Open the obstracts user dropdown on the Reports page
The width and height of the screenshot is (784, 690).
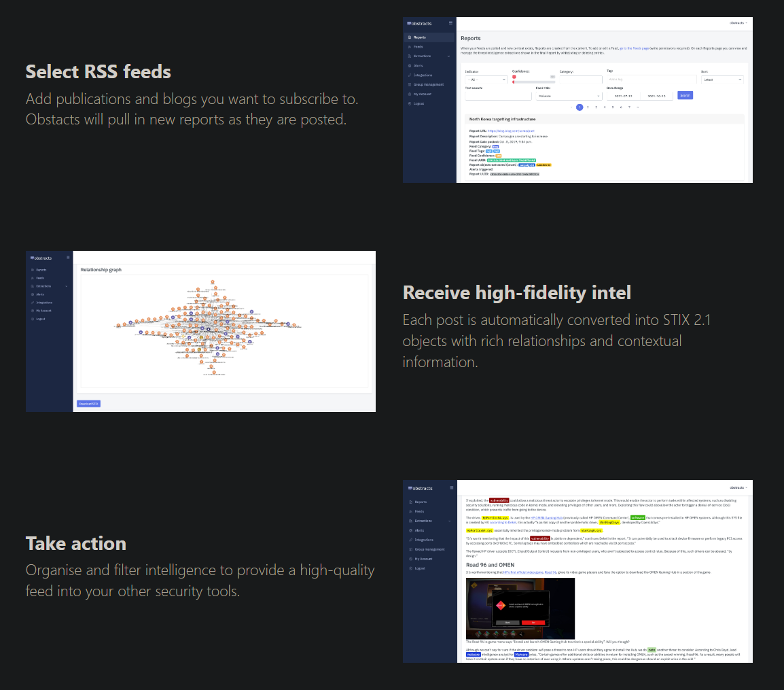[738, 23]
